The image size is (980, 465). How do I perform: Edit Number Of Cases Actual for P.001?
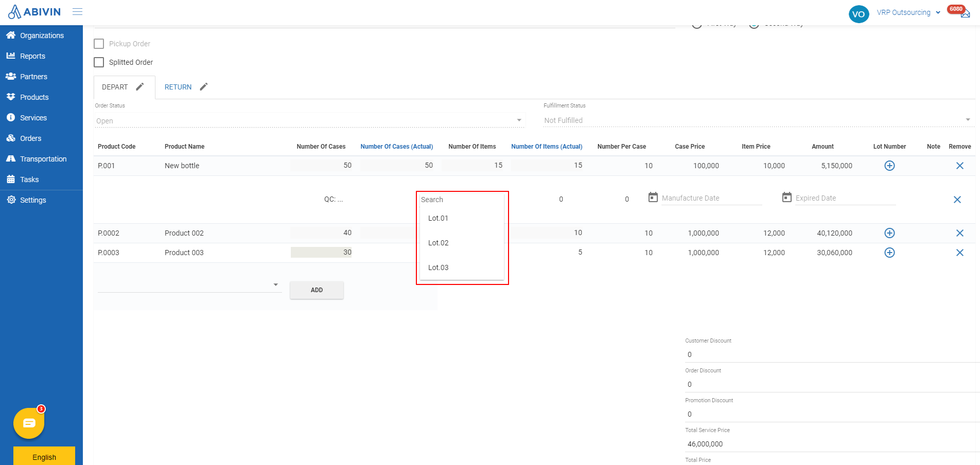coord(397,165)
